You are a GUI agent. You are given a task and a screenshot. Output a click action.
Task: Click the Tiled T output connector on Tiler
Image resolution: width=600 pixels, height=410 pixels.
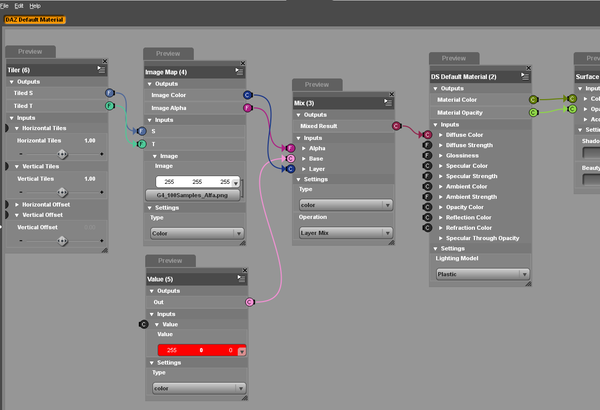(110, 106)
